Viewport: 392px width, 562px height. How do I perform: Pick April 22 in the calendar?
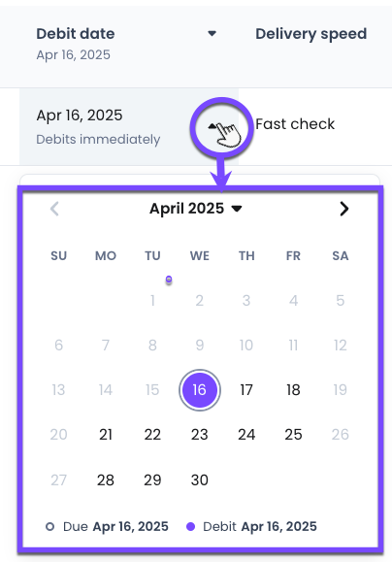coord(152,435)
